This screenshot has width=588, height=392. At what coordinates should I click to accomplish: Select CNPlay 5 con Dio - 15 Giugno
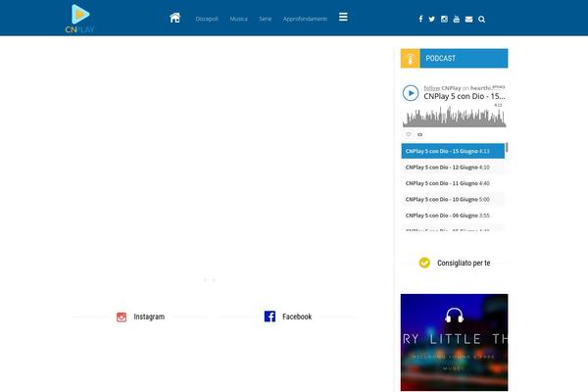(453, 151)
